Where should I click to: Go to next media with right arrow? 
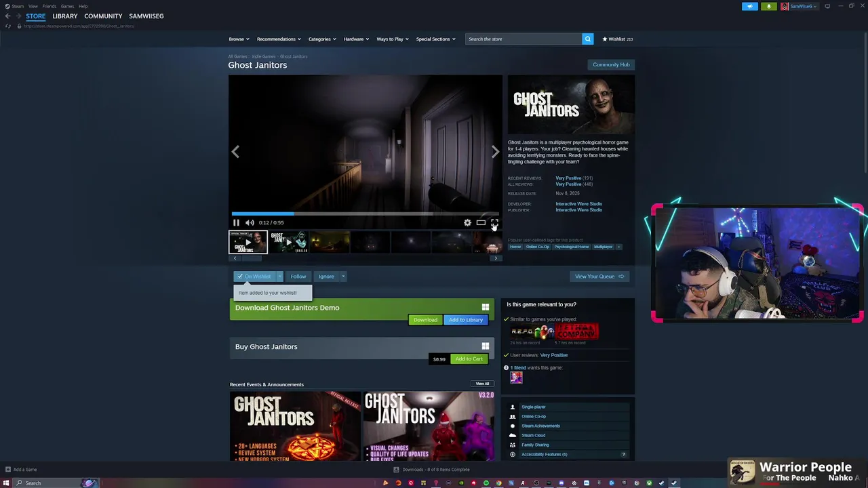point(495,152)
